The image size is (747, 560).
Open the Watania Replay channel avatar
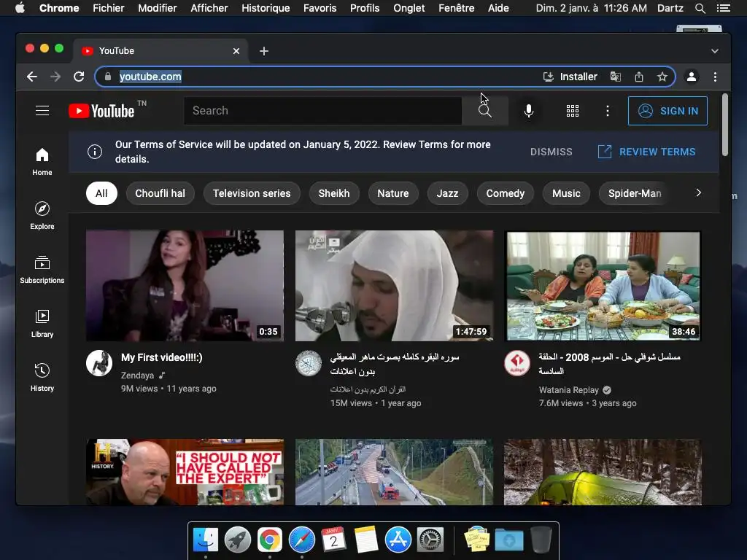(x=517, y=363)
